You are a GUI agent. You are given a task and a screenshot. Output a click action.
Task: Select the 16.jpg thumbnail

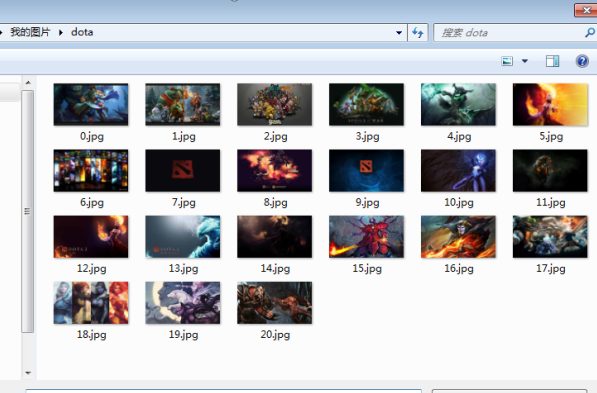(x=458, y=236)
